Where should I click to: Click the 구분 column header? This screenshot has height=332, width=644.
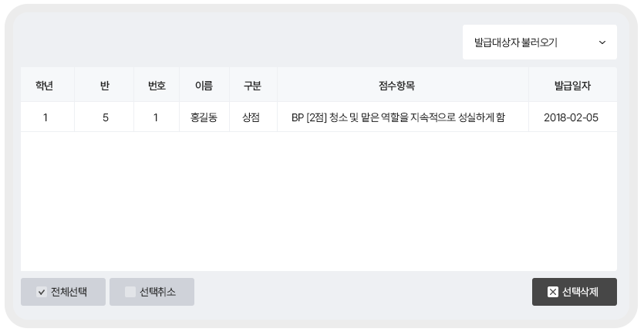click(253, 85)
